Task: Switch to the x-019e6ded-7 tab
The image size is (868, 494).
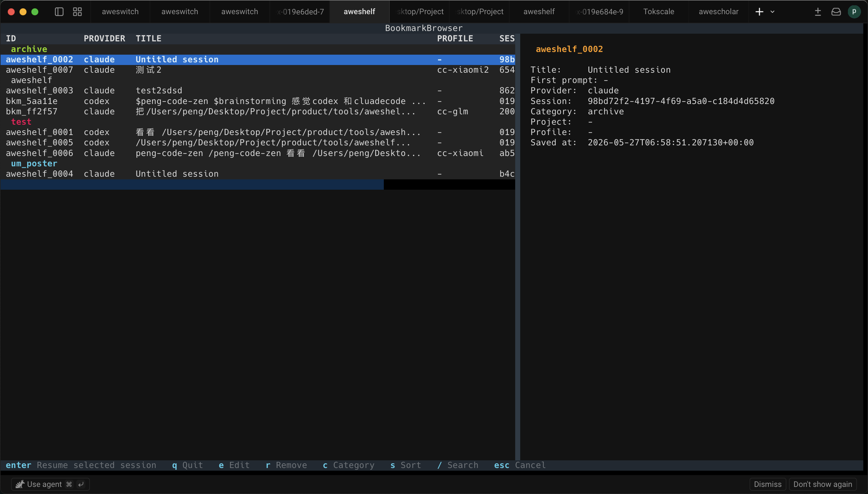Action: (300, 12)
